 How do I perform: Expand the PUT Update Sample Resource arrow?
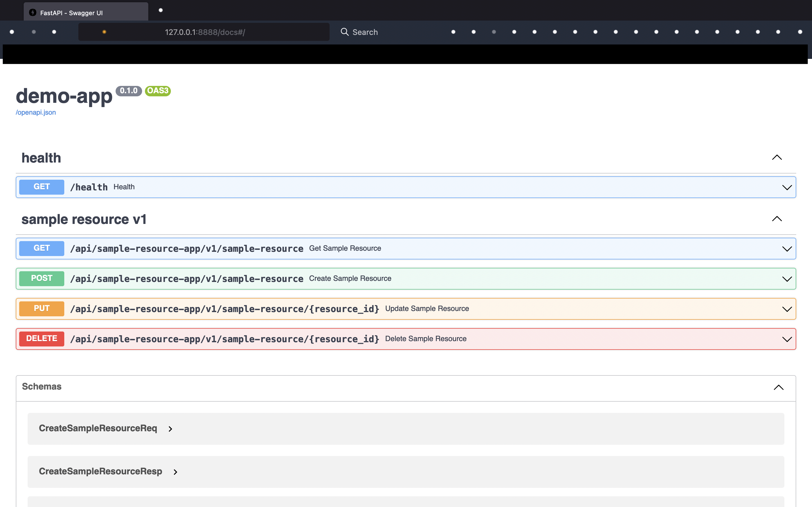point(787,309)
